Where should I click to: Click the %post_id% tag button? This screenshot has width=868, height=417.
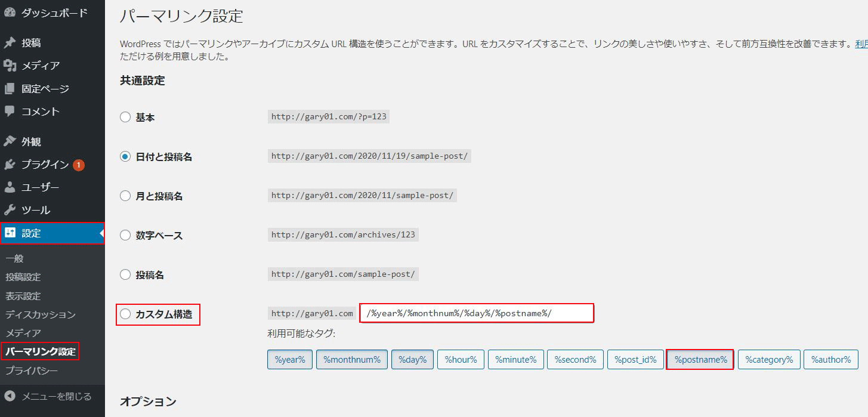[635, 360]
